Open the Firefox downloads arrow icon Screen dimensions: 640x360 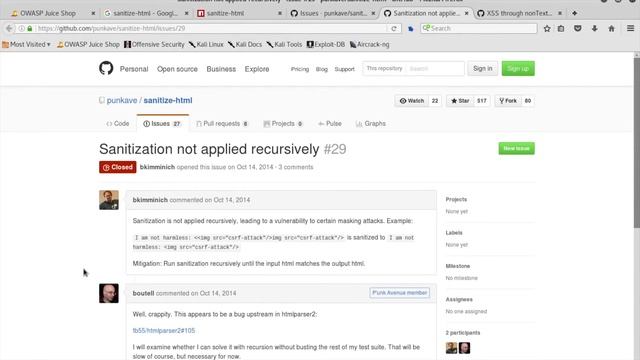tap(594, 28)
